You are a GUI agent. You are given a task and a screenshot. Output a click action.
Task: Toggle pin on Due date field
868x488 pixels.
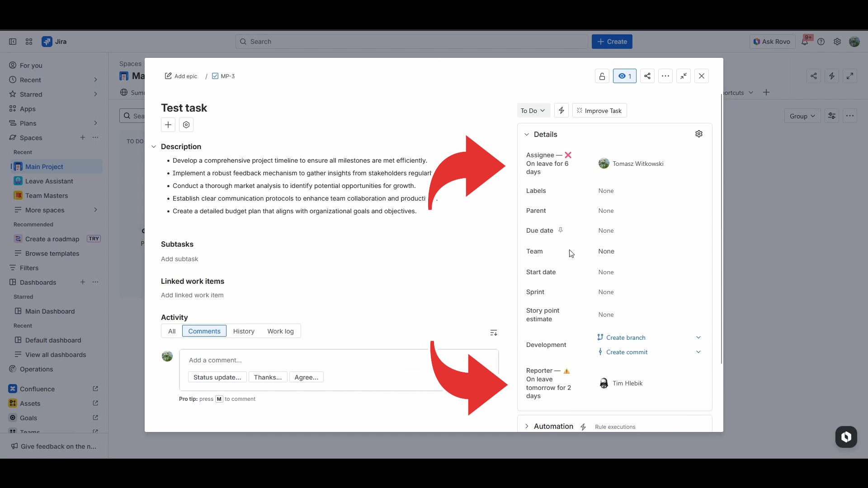[560, 230]
